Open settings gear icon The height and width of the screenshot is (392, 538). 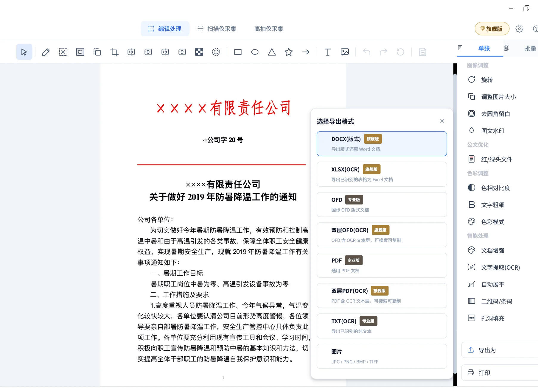[x=519, y=29]
